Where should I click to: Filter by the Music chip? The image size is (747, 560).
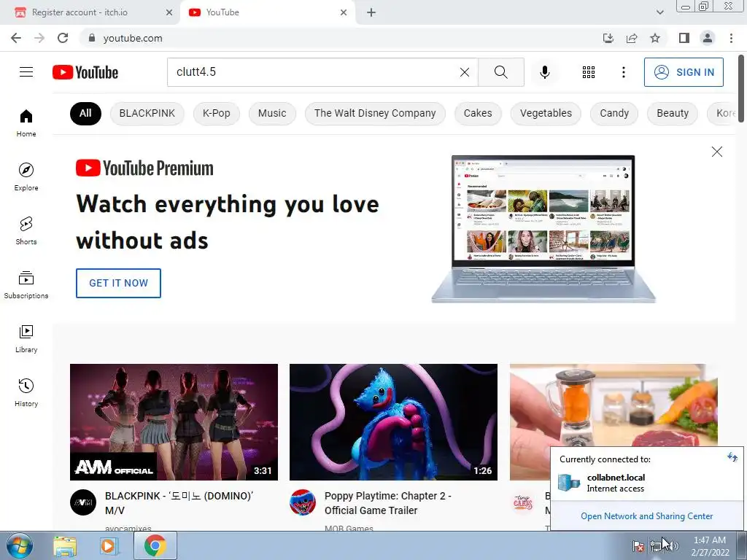(x=272, y=113)
